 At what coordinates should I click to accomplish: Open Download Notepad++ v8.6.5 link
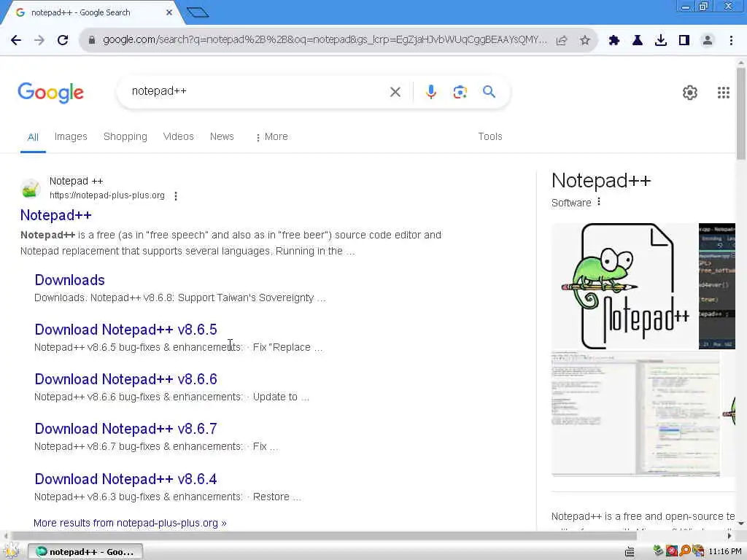[x=125, y=330]
